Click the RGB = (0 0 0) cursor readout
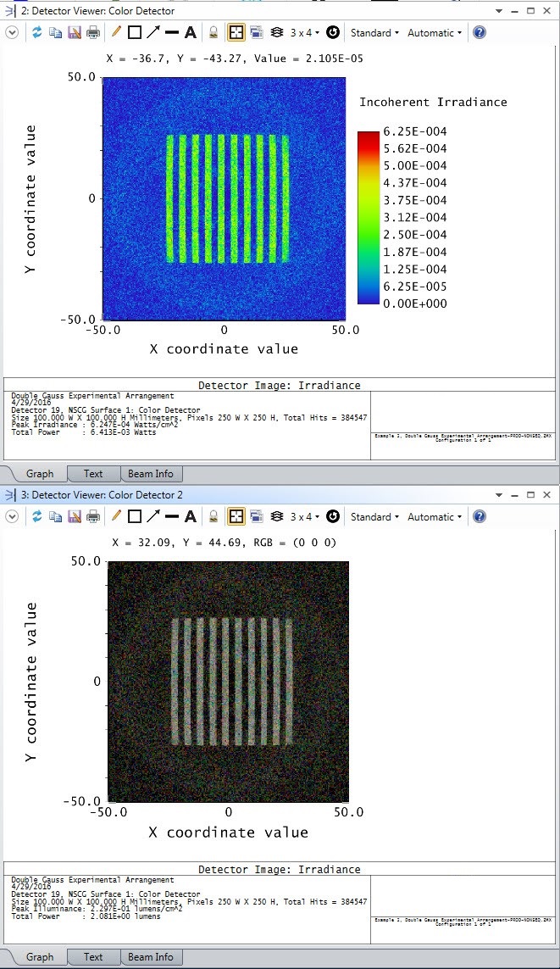 click(x=297, y=543)
